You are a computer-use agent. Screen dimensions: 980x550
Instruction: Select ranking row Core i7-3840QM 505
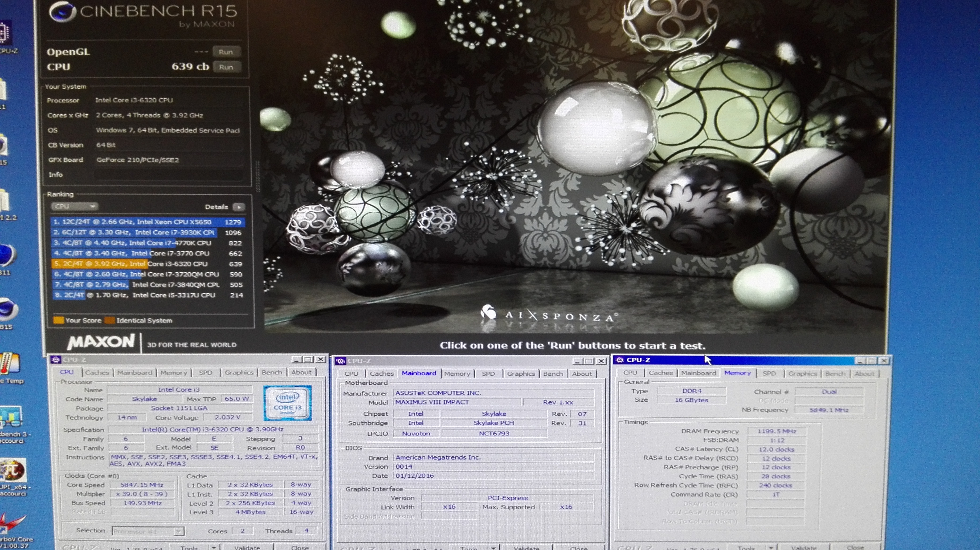click(x=148, y=285)
